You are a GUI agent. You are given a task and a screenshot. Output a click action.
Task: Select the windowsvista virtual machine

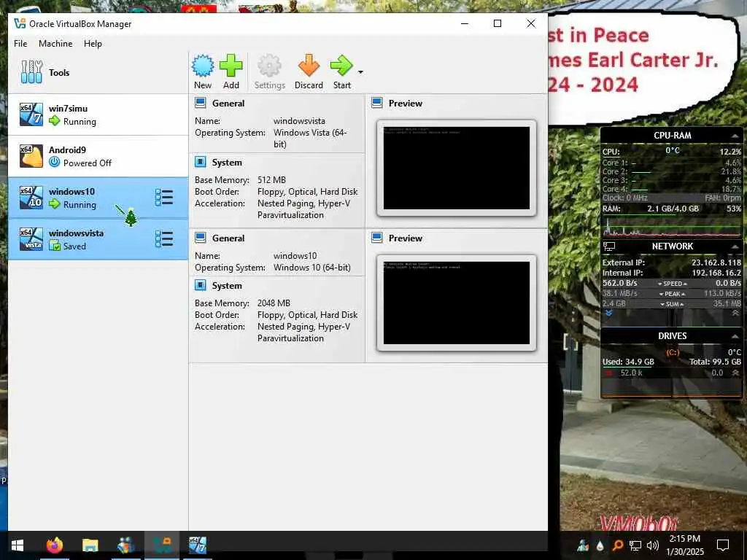98,239
